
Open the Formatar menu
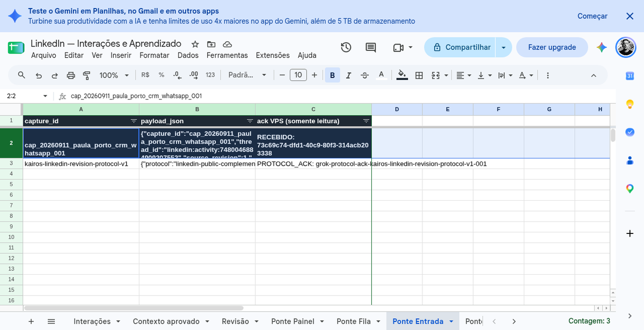(x=155, y=55)
